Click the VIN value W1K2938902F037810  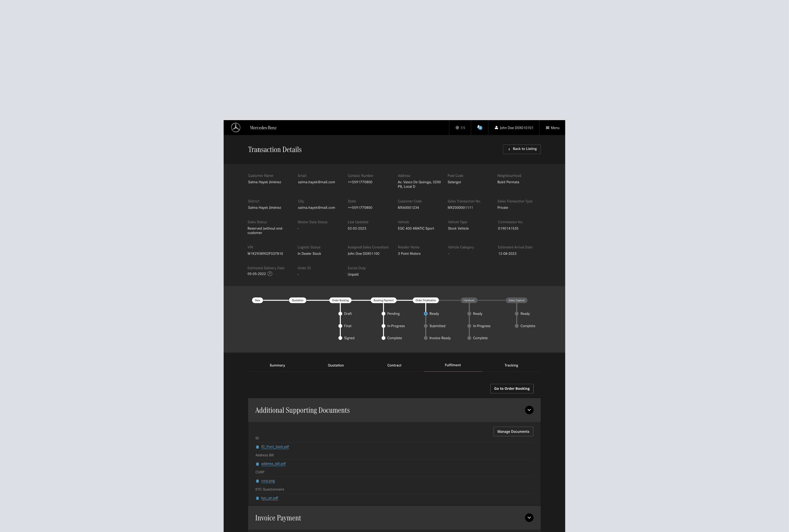click(x=265, y=254)
